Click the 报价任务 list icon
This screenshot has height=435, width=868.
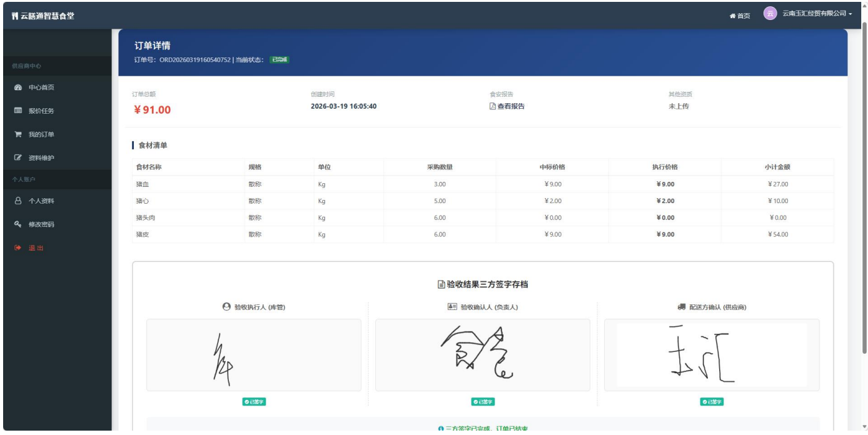[x=18, y=111]
